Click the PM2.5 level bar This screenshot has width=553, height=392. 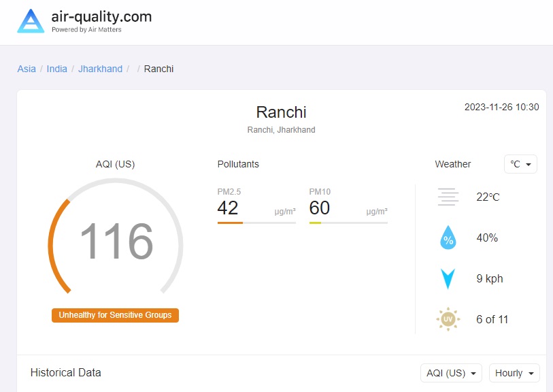[256, 223]
